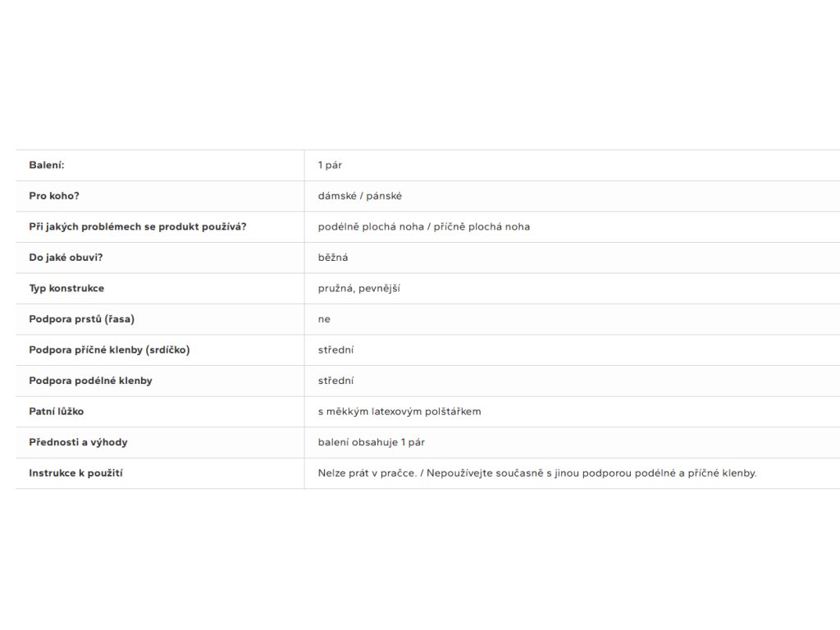Select the 'Nelze prát v pračce' instruction text
Screen dimensions: 840x630
pyautogui.click(x=364, y=472)
